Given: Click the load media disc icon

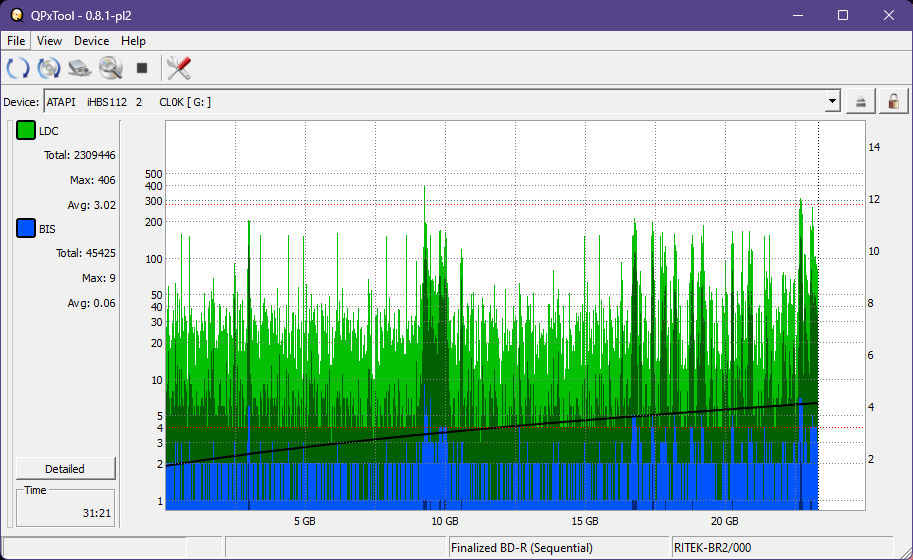Looking at the screenshot, I should (49, 68).
